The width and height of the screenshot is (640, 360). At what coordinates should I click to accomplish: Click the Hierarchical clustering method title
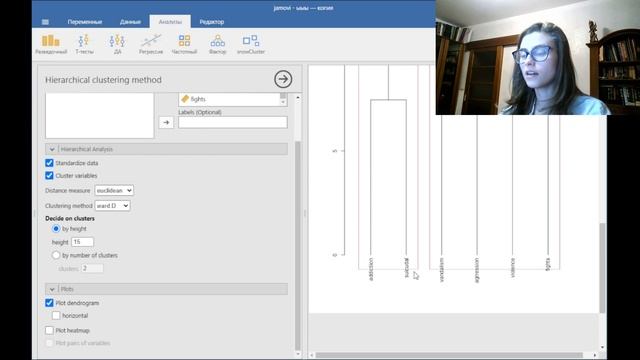[103, 80]
